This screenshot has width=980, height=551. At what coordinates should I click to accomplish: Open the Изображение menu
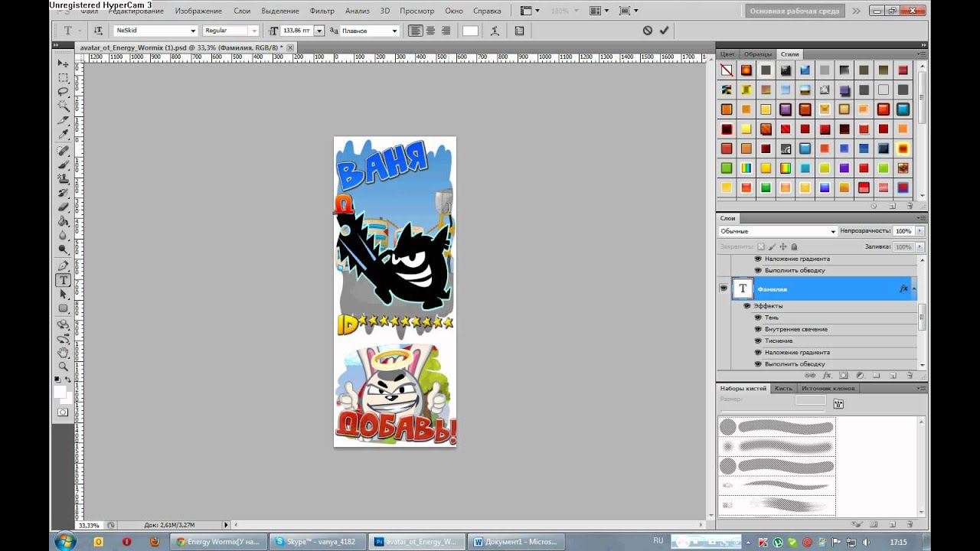198,11
